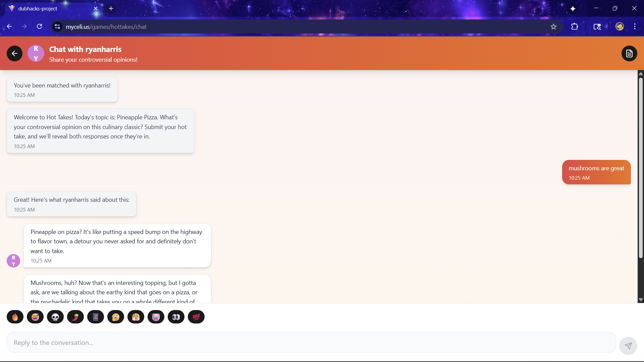The width and height of the screenshot is (644, 362).
Task: Send the thinking face emoji reaction
Action: click(116, 317)
